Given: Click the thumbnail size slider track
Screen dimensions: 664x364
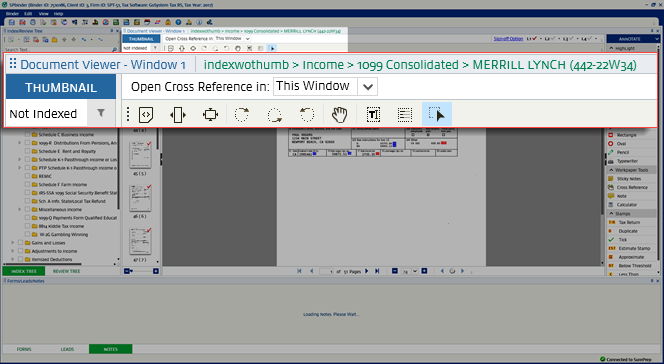Looking at the screenshot, I should 141,271.
